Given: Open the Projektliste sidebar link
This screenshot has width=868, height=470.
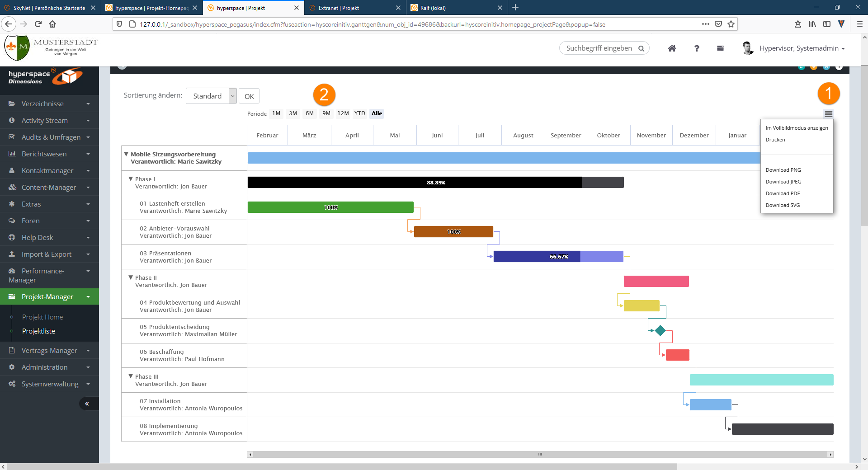Looking at the screenshot, I should (x=38, y=331).
